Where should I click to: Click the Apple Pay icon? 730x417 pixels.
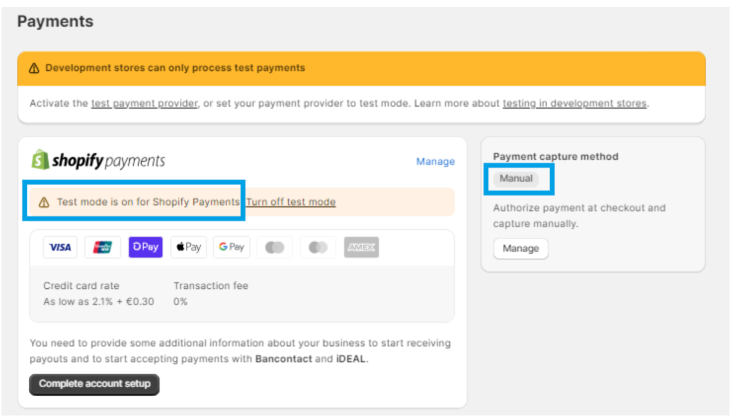(x=189, y=247)
